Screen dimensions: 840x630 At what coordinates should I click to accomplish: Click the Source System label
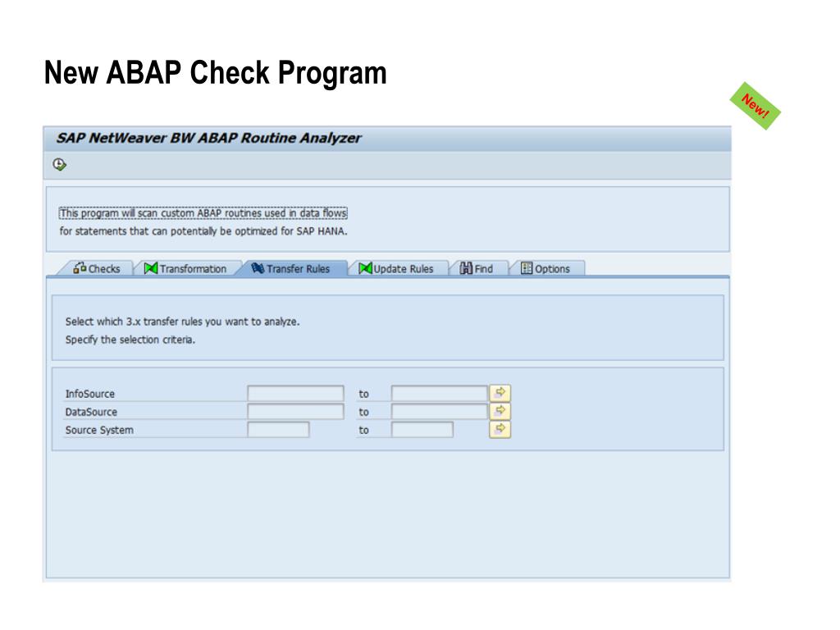pos(99,430)
